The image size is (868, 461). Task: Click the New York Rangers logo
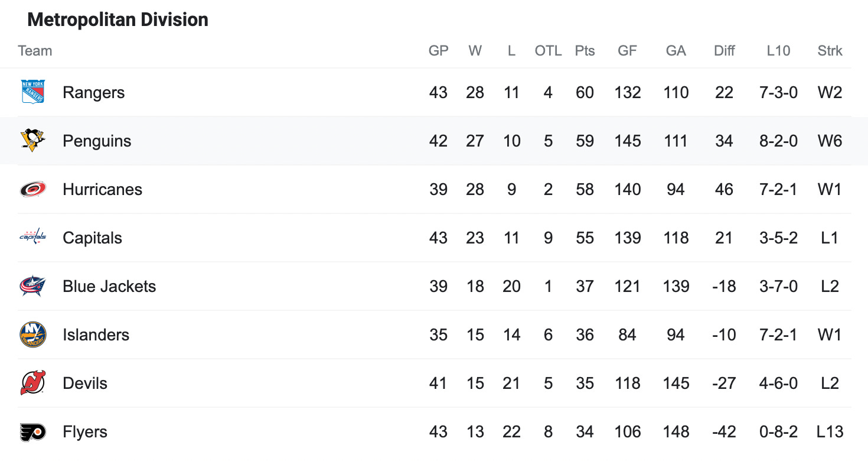pos(33,92)
